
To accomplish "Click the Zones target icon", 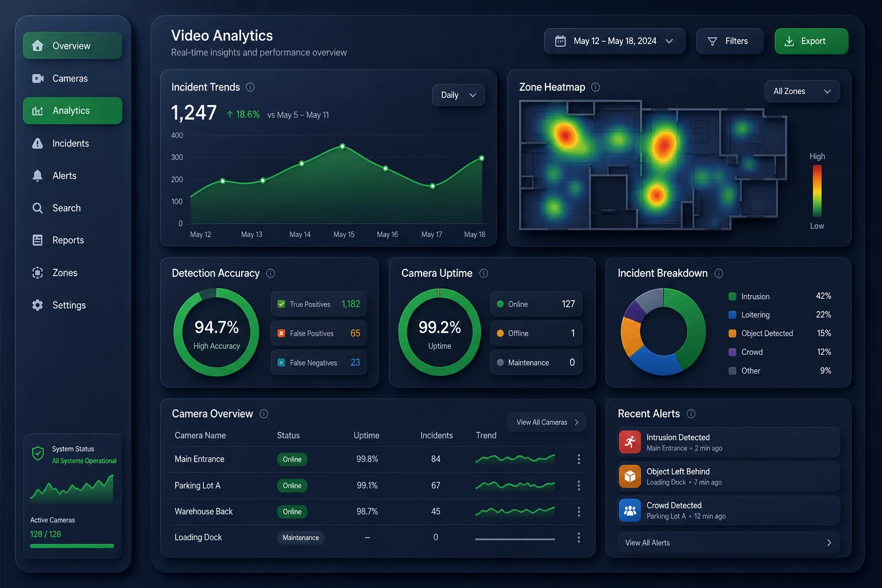I will [x=38, y=273].
